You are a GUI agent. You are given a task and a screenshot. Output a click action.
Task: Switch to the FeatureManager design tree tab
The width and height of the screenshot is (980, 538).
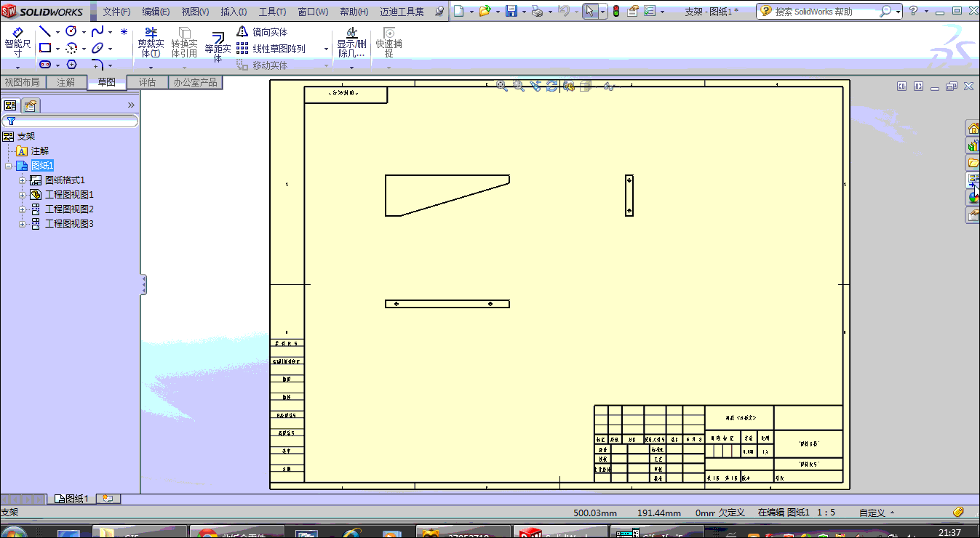(10, 105)
